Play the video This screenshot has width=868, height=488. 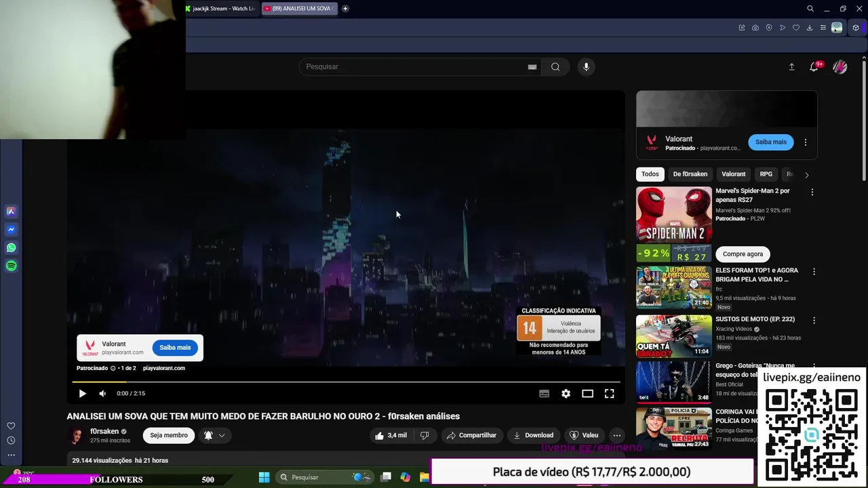point(82,393)
